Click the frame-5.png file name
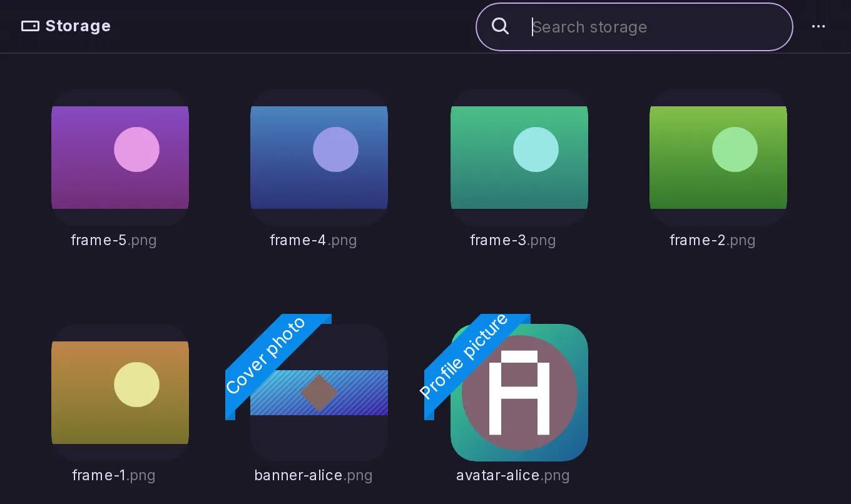Screen dimensions: 851x504 pyautogui.click(x=114, y=240)
